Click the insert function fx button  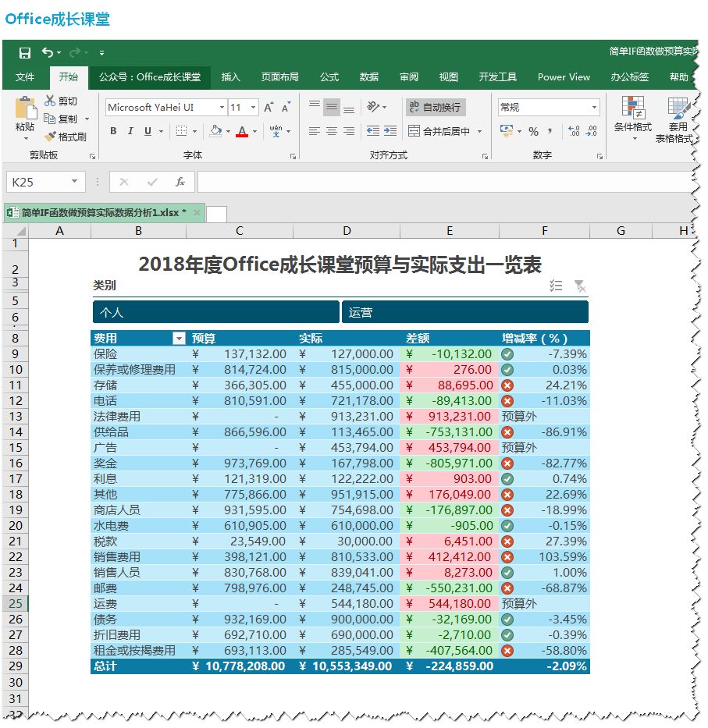[x=180, y=182]
